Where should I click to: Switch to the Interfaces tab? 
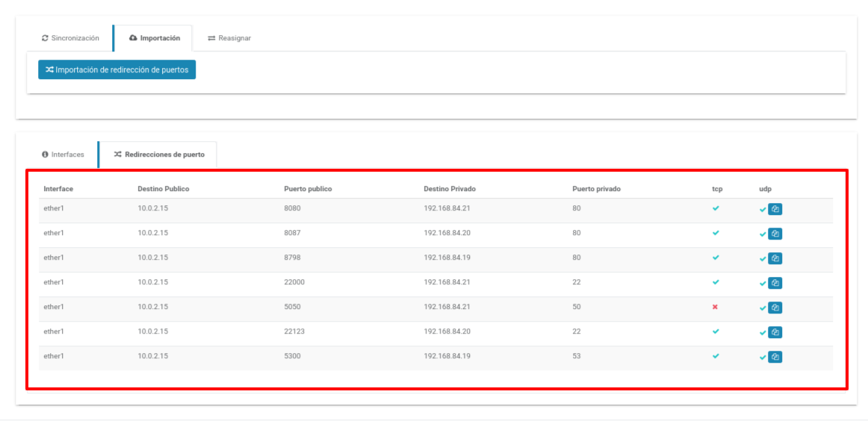tap(63, 155)
